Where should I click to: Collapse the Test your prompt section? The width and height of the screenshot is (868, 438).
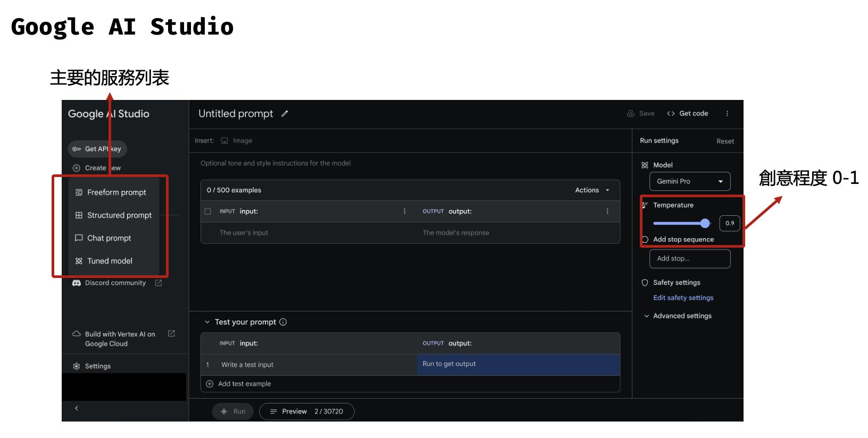[207, 322]
